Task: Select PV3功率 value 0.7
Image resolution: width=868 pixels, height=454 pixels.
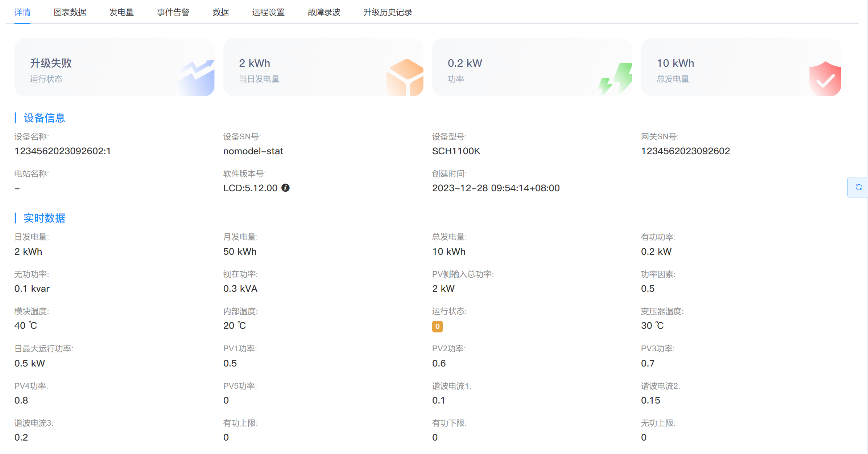Action: coord(648,363)
